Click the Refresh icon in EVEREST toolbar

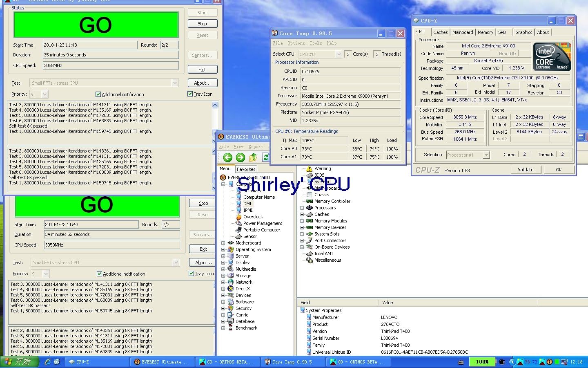pos(265,157)
